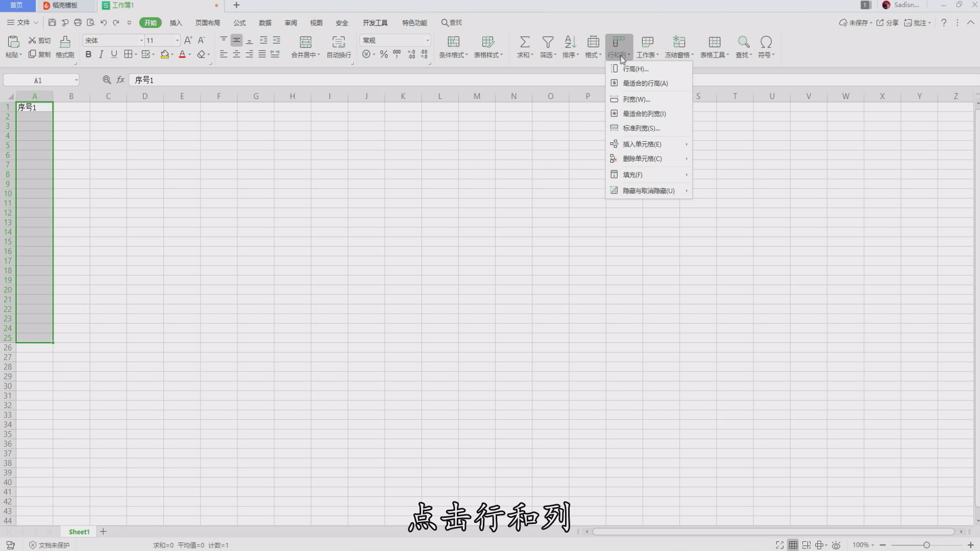Click the Undo arrow icon

click(x=104, y=22)
